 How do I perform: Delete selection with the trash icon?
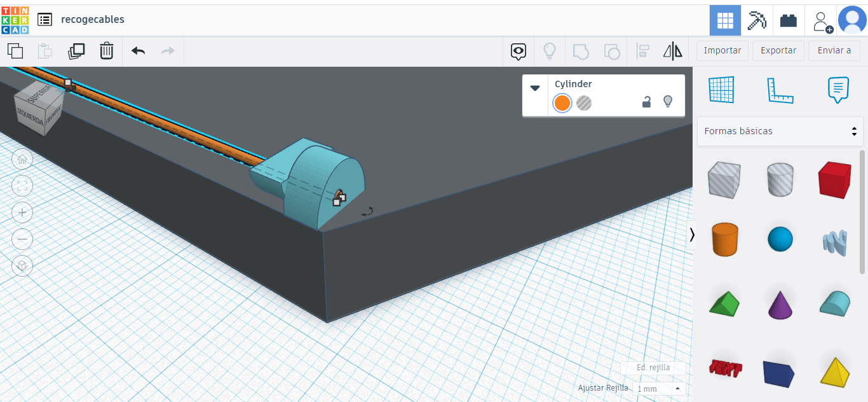[x=107, y=51]
